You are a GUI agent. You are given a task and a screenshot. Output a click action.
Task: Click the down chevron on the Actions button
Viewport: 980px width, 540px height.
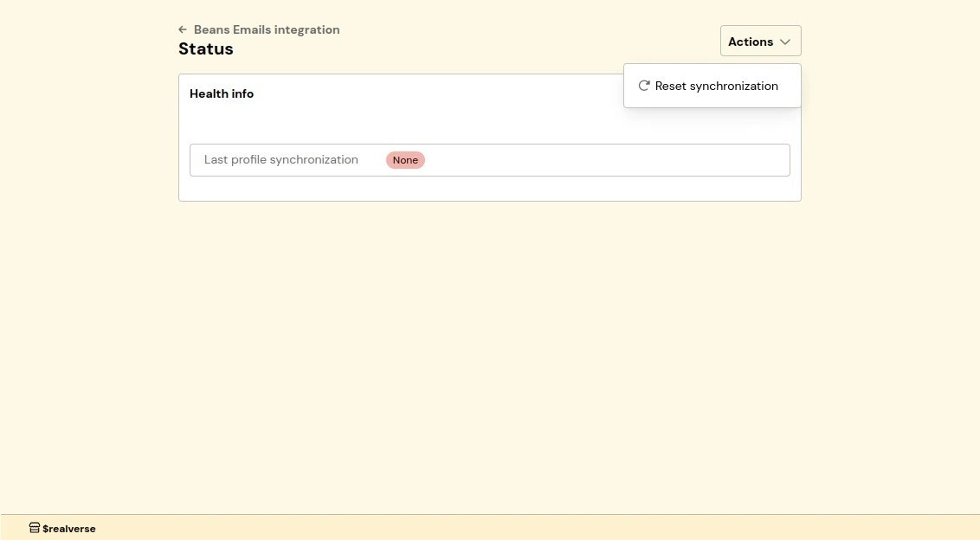pos(785,41)
